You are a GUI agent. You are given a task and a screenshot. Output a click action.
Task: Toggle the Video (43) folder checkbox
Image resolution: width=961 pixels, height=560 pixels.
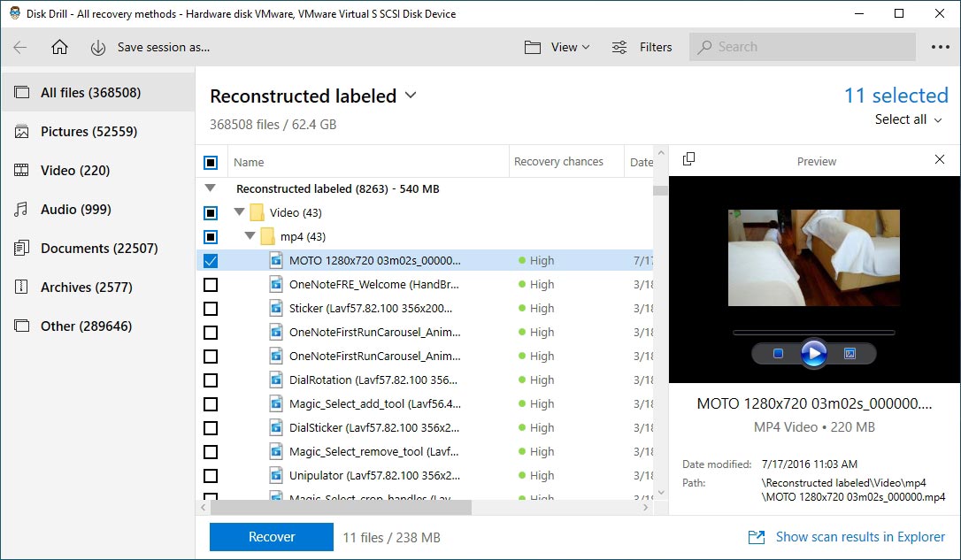pos(211,212)
